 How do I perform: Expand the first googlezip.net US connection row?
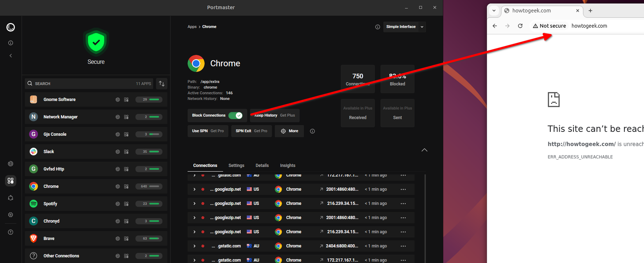194,189
